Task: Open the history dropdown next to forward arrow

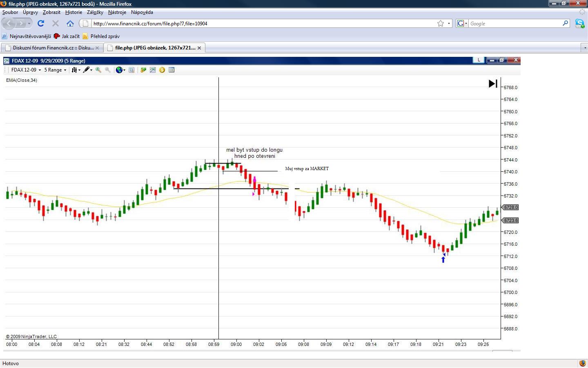Action: tap(29, 23)
